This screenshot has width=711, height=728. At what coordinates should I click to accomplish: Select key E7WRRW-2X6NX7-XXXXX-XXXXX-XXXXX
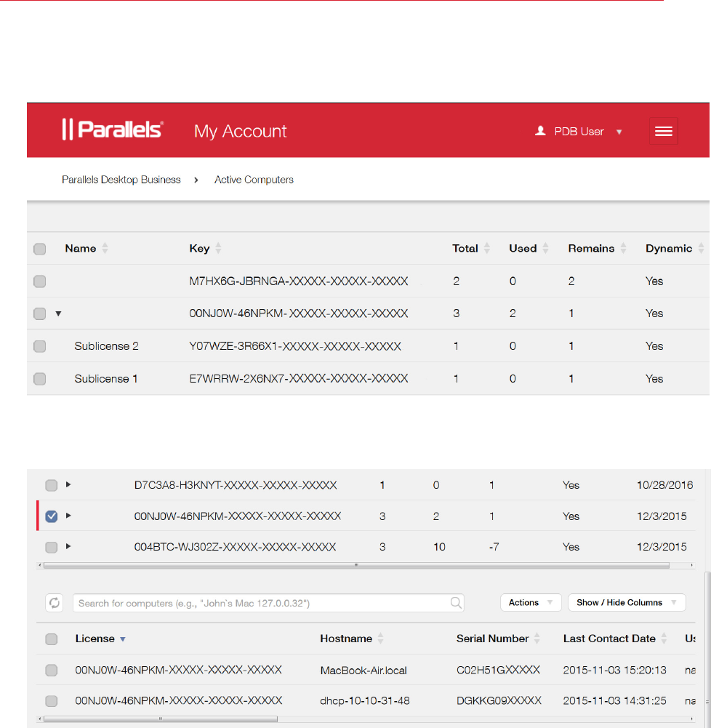coord(298,379)
